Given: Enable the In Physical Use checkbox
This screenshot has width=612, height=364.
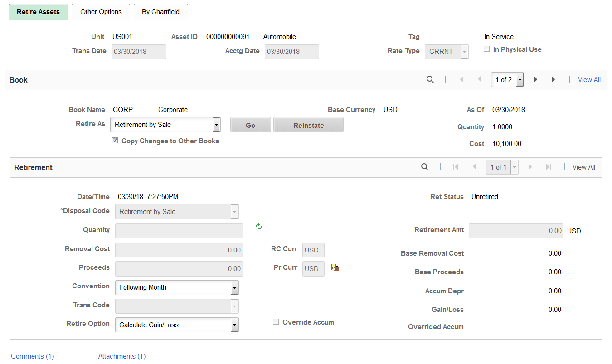Looking at the screenshot, I should pos(486,49).
